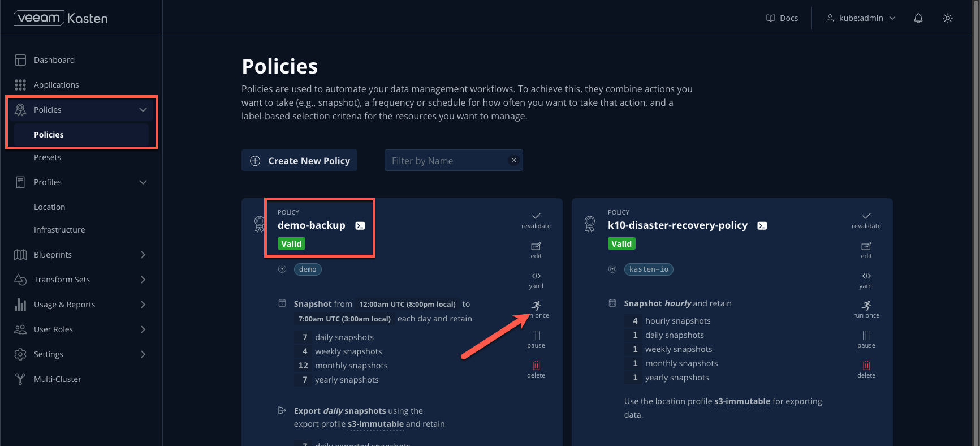This screenshot has height=446, width=980.
Task: Click the Dashboard layout icon
Action: [20, 60]
